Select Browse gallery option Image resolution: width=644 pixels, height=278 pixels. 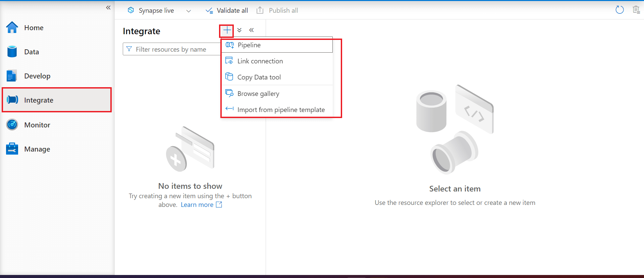click(x=258, y=94)
